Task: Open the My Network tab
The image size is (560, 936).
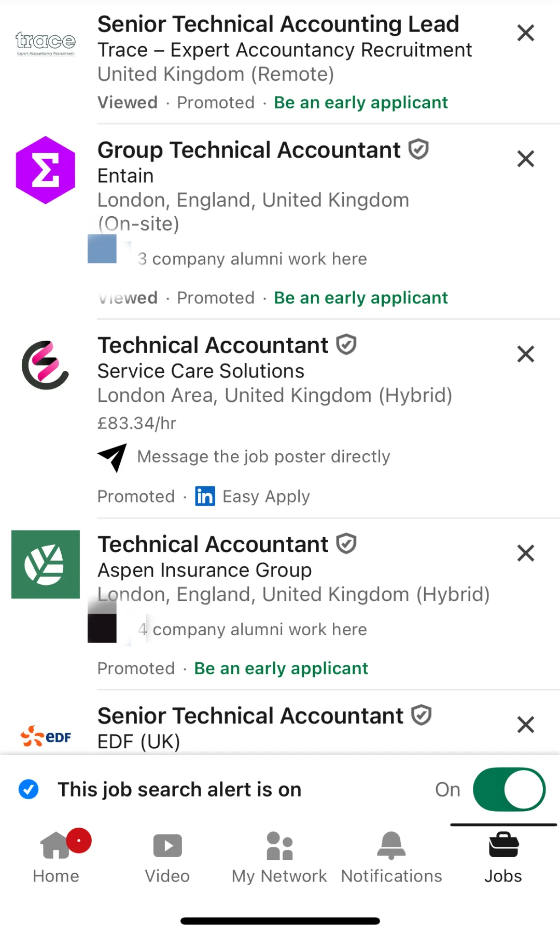Action: point(279,857)
